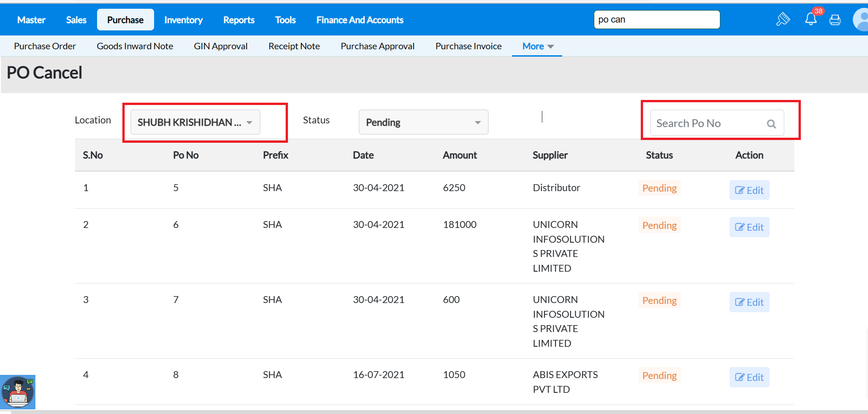Open the user profile avatar
This screenshot has height=414, width=868.
coord(861,20)
